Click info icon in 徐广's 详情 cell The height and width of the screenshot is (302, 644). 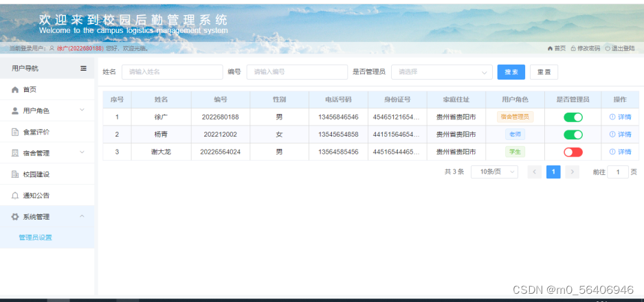click(612, 117)
